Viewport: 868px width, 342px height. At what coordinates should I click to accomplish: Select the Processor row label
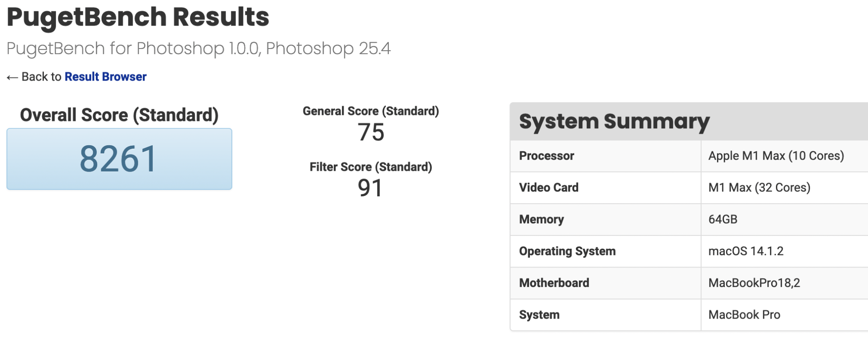point(546,156)
